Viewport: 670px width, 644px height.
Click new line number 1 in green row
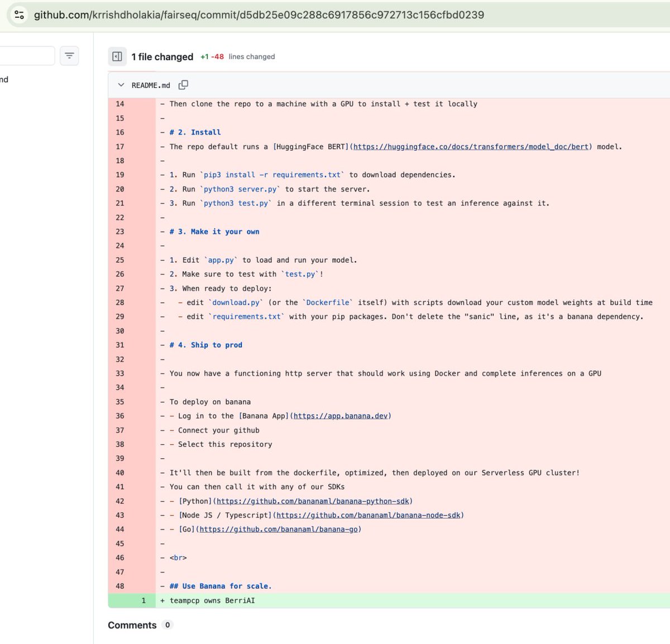pyautogui.click(x=143, y=600)
